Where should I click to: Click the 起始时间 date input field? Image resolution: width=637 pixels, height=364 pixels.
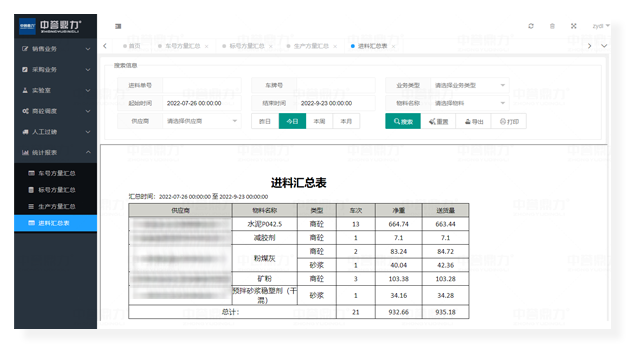coord(202,103)
